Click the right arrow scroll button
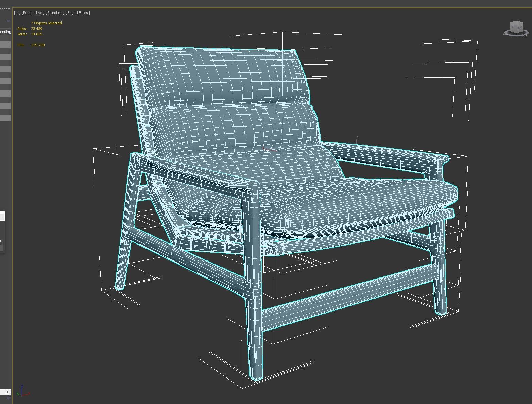 7,392
